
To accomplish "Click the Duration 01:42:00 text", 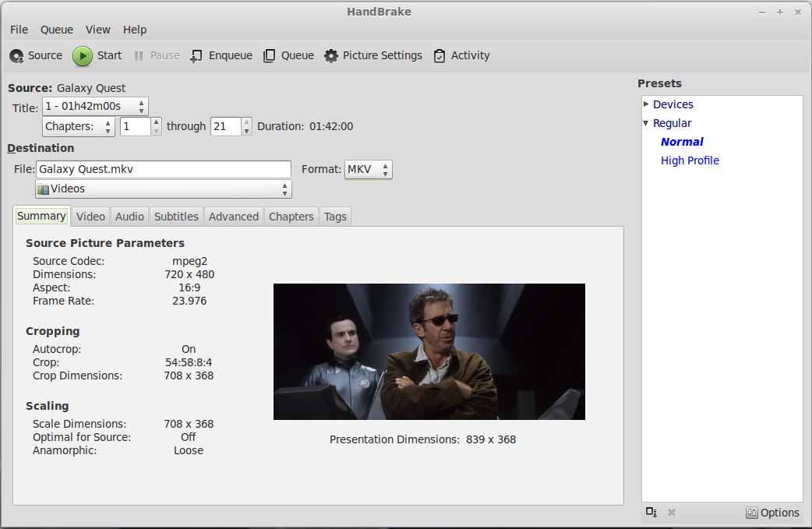I will [305, 126].
